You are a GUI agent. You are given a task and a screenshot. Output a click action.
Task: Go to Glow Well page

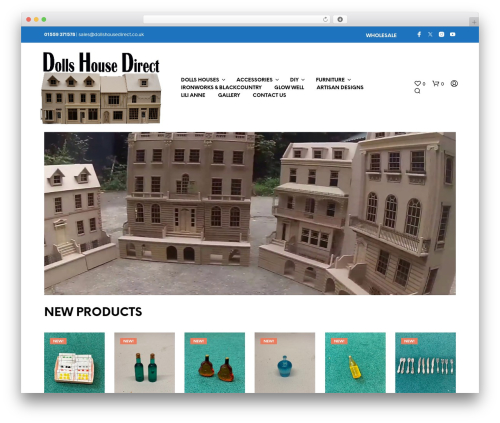[289, 87]
